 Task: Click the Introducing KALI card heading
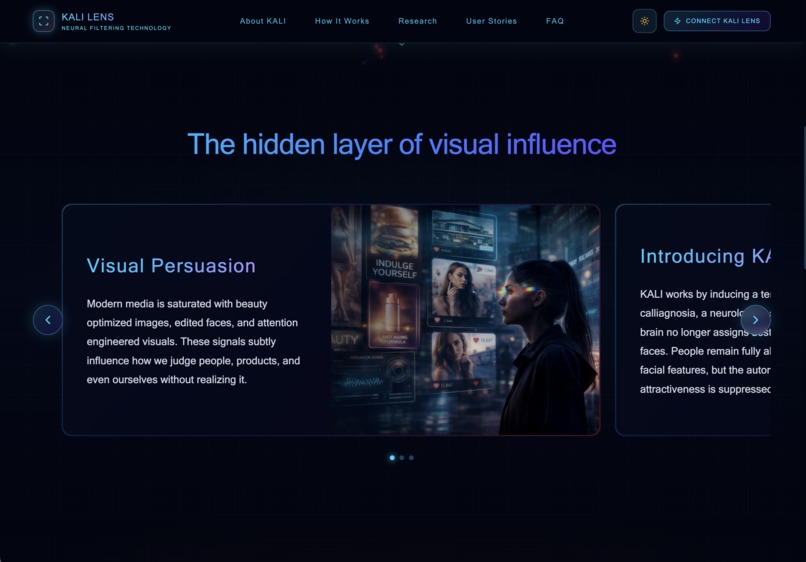click(705, 256)
